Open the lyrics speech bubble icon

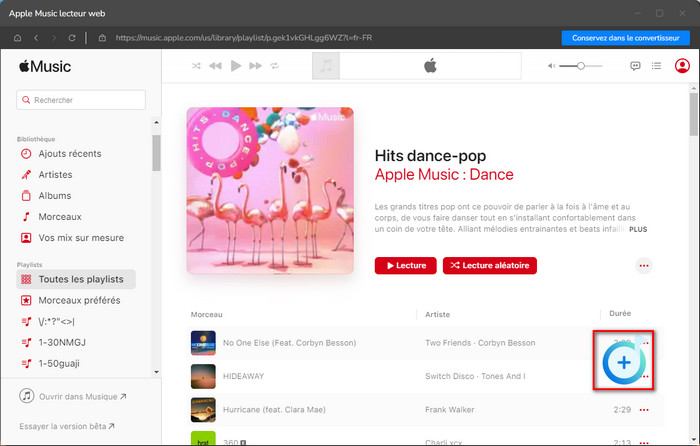pos(635,66)
